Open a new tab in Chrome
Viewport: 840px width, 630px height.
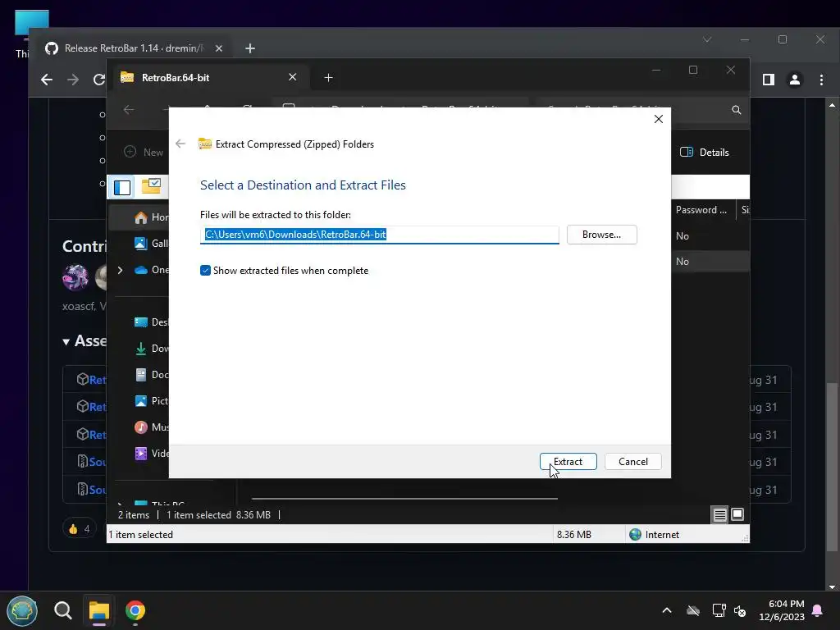(249, 48)
